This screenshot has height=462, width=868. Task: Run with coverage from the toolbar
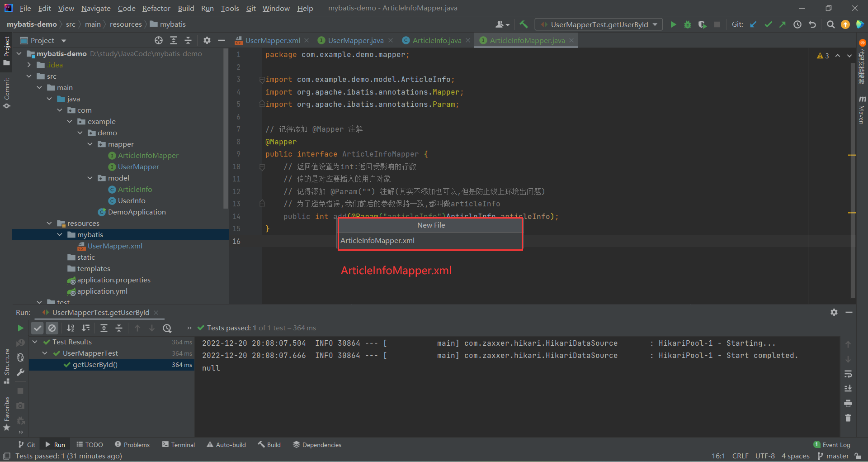pos(702,24)
